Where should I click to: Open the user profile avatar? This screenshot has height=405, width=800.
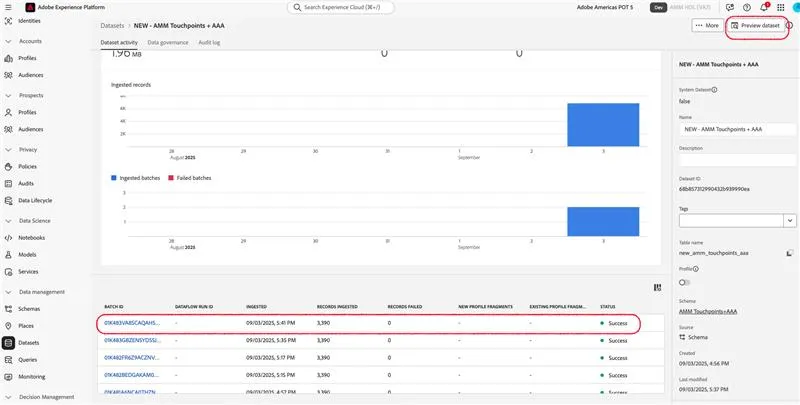[796, 7]
